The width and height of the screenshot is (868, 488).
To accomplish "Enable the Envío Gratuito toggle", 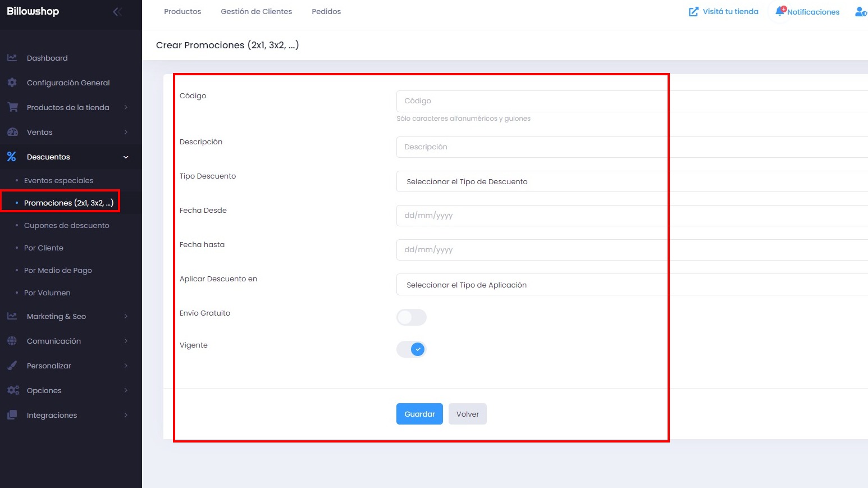I will pos(412,317).
